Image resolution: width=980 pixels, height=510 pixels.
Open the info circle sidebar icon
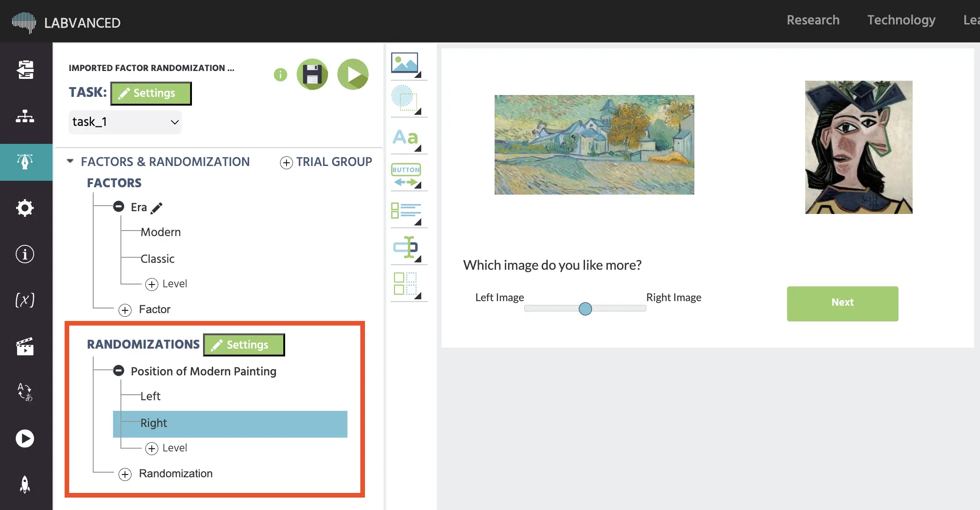click(25, 254)
